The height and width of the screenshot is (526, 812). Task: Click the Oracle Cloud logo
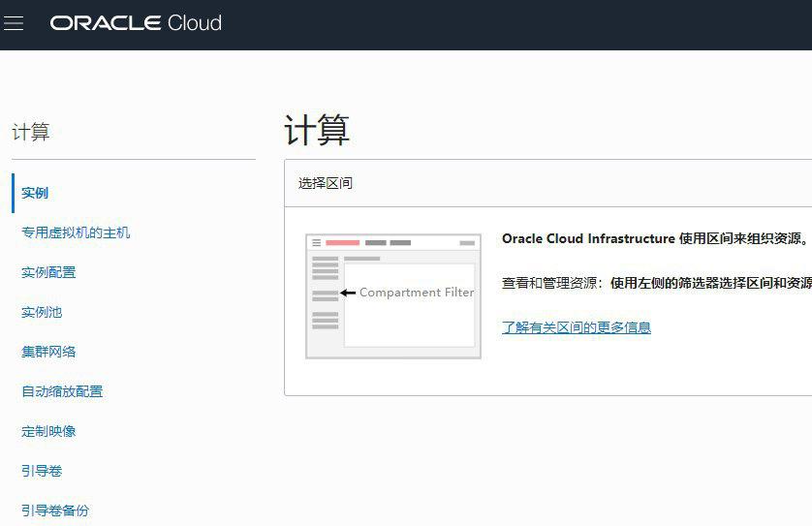(136, 23)
